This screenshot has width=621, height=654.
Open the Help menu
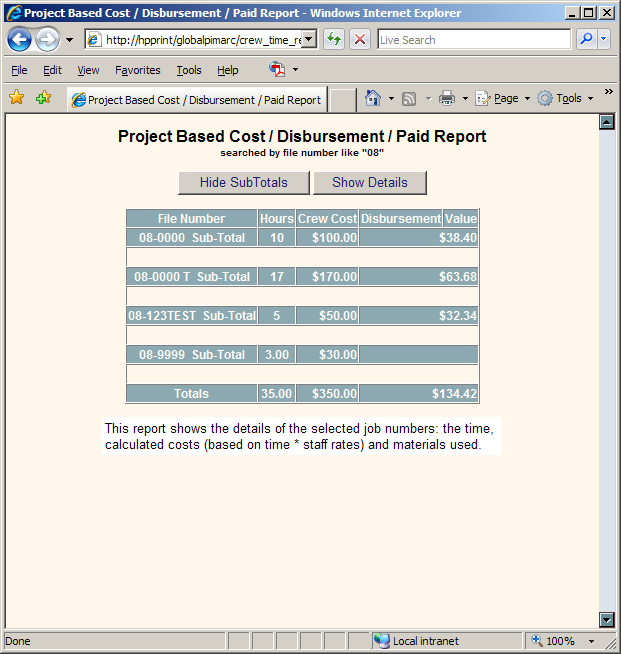point(227,70)
